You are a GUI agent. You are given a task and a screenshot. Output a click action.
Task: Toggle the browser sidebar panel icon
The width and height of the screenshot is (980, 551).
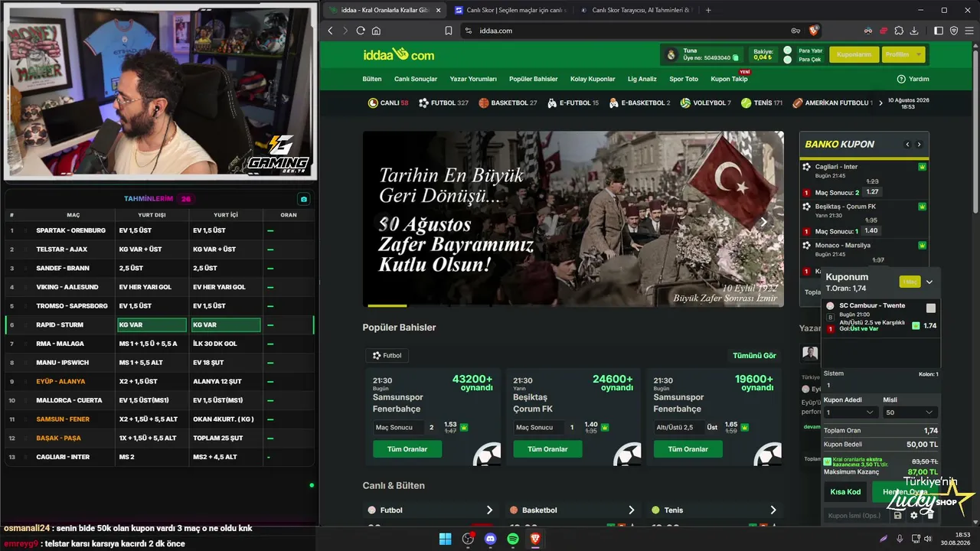tap(939, 31)
